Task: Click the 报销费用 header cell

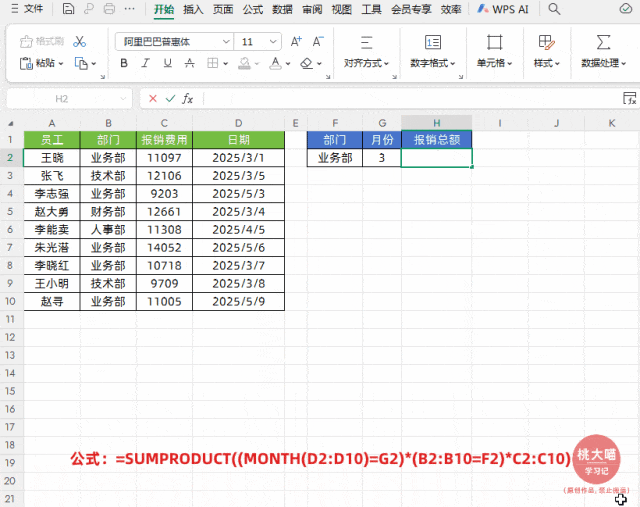Action: pos(164,140)
